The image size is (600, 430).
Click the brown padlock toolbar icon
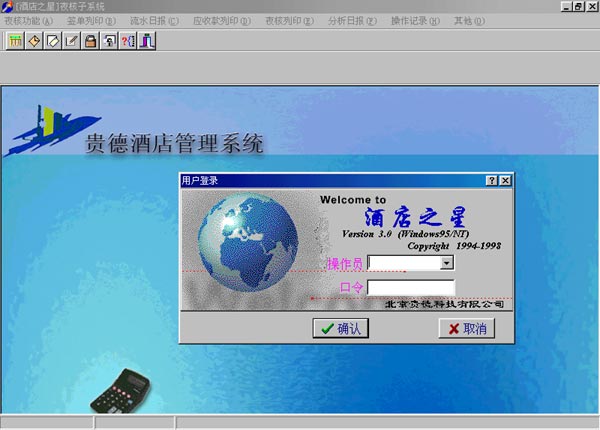click(90, 41)
